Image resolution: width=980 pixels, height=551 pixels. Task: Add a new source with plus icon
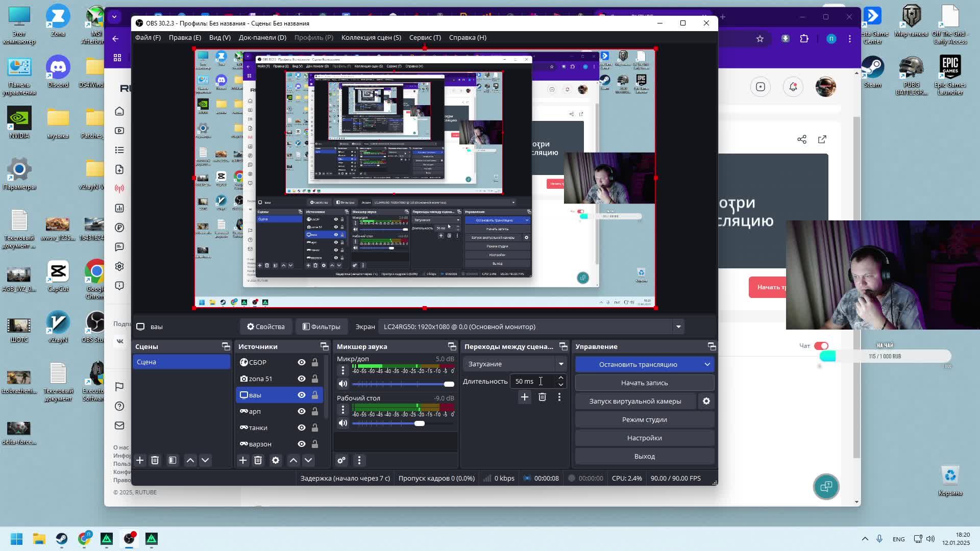pos(243,460)
